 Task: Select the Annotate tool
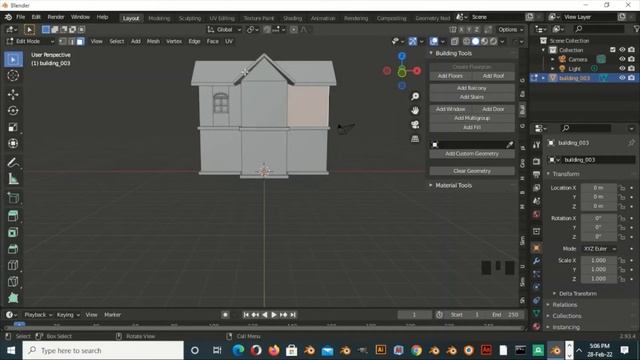[x=13, y=162]
